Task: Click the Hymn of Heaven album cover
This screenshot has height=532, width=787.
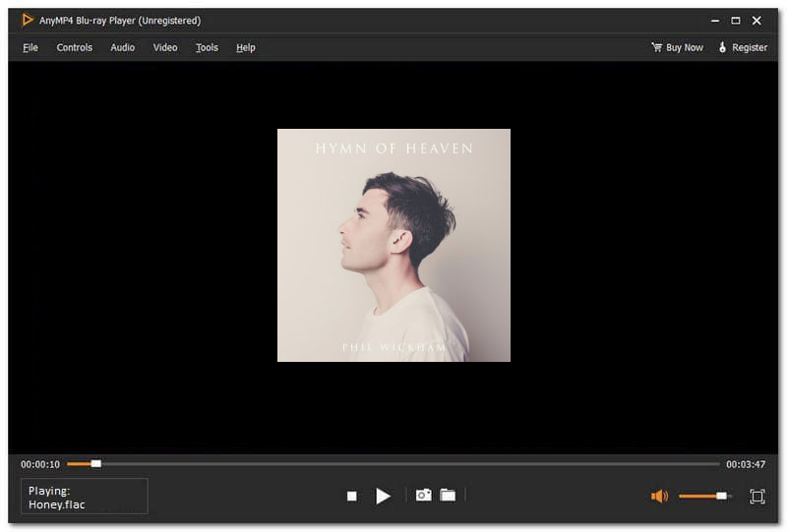Action: (393, 245)
